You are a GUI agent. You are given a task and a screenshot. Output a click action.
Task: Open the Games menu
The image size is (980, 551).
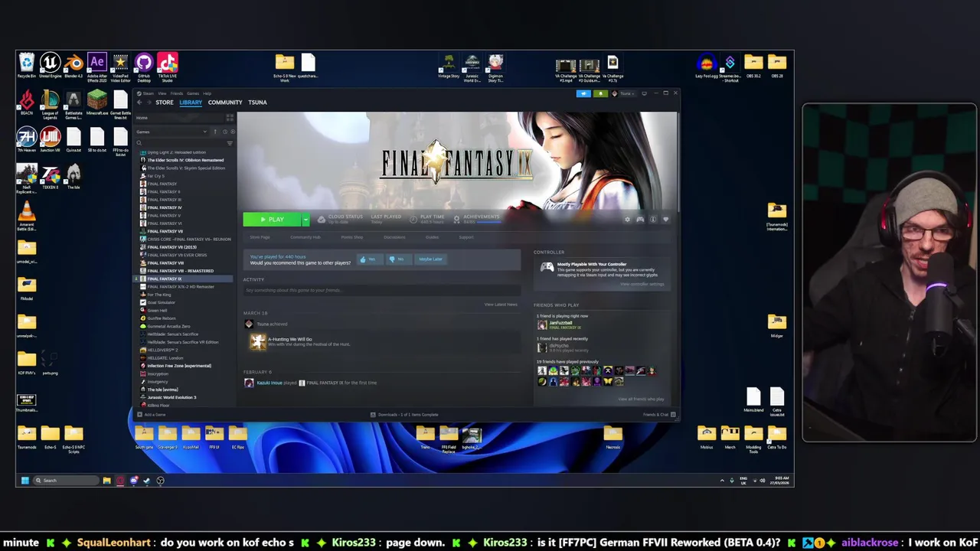[193, 93]
